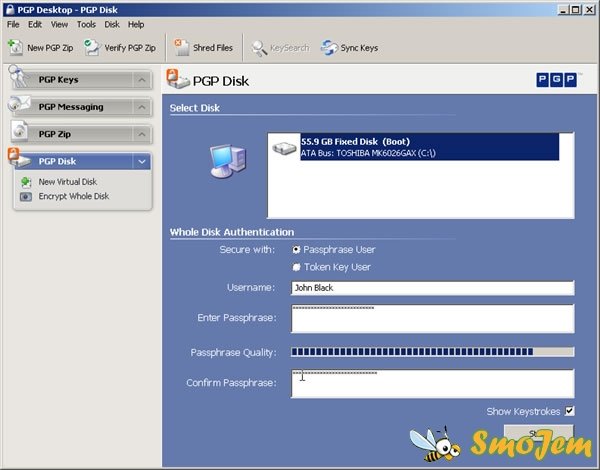This screenshot has height=470, width=600.
Task: Uncheck the Show Keystrokes checkbox
Action: (x=570, y=411)
